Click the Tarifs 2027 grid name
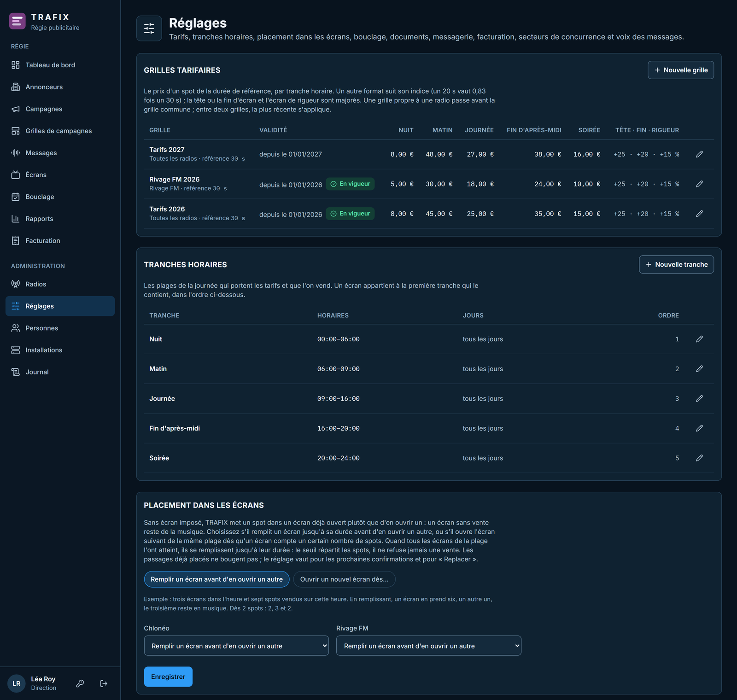This screenshot has width=737, height=700. pyautogui.click(x=167, y=150)
